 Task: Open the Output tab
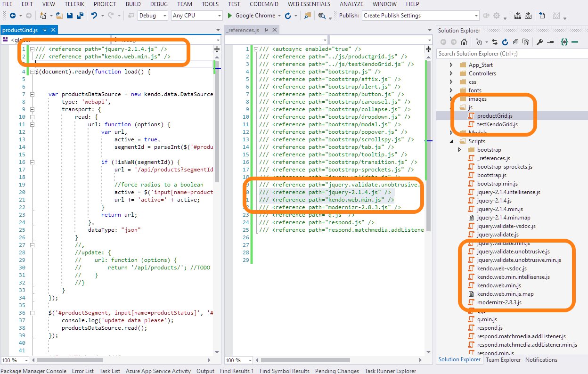(x=205, y=371)
